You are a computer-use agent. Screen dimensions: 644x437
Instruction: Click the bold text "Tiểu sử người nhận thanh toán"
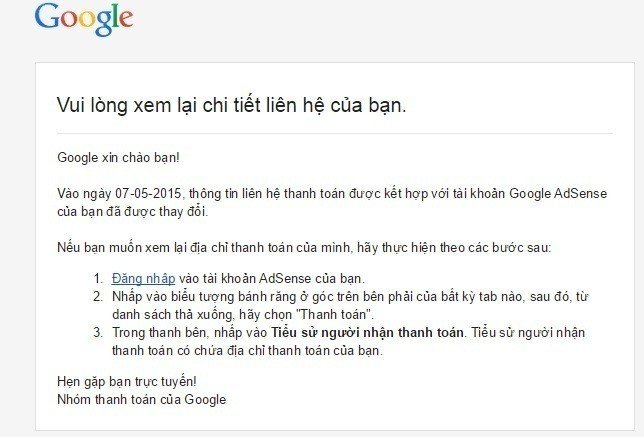tap(367, 333)
